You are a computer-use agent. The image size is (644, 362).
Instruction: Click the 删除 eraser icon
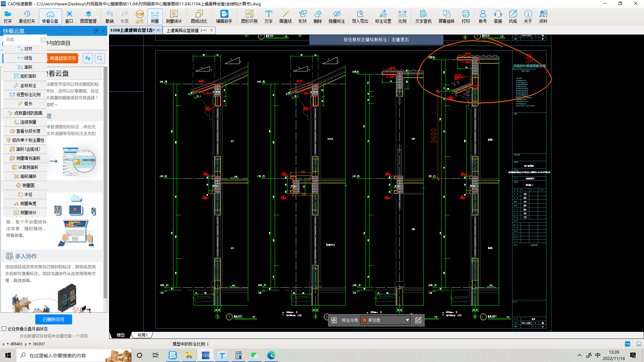point(318,16)
